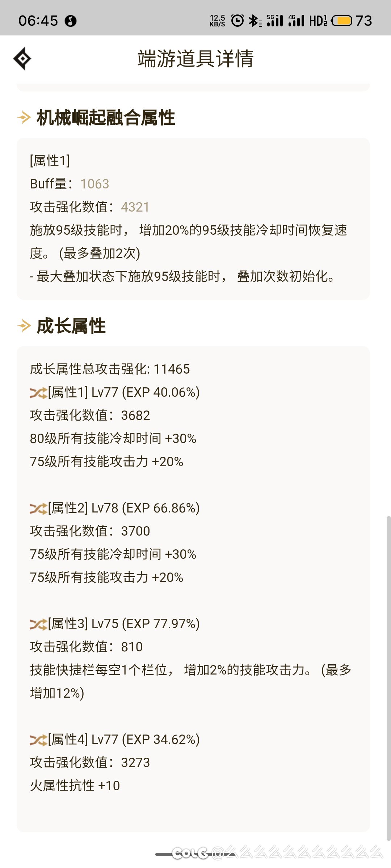391x868 pixels.
Task: Tap the COLG watermark logo
Action: (191, 854)
